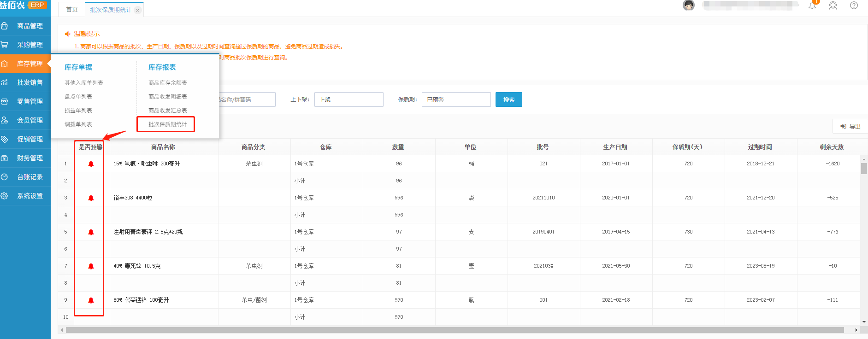The height and width of the screenshot is (339, 868).
Task: Open 商品库存余额表 from the submenu
Action: (167, 83)
